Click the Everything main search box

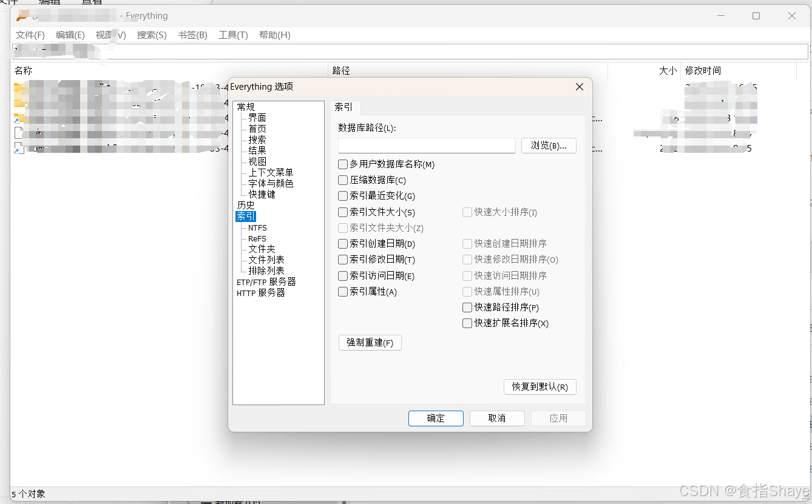(410, 51)
